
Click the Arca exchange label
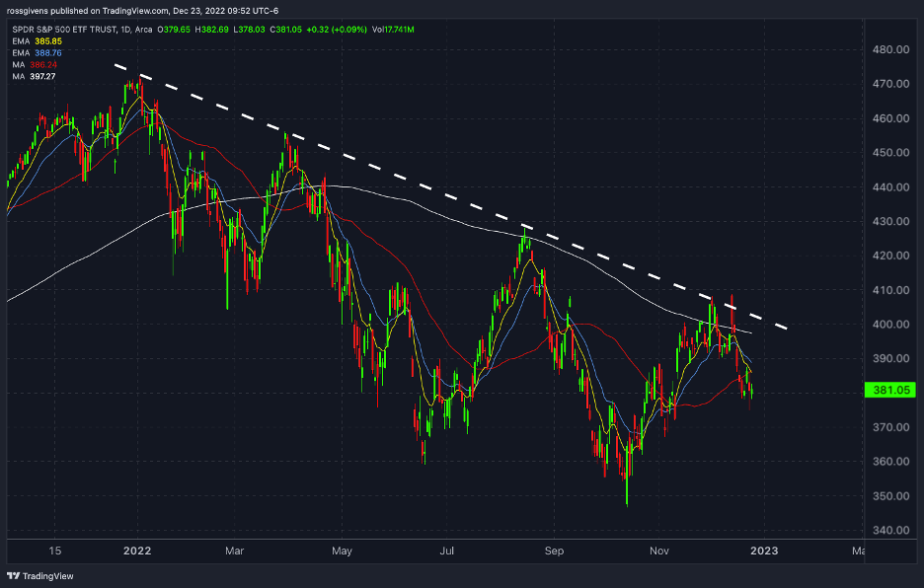pos(144,30)
